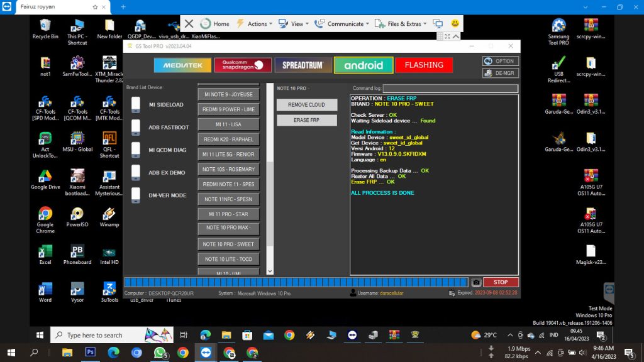Screen dimensions: 644x362
Task: Open WhatsApp from the local taskbar
Action: click(x=160, y=353)
